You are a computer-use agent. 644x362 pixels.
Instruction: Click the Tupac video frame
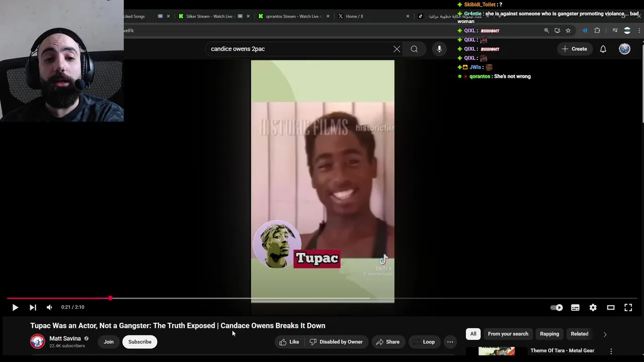323,181
